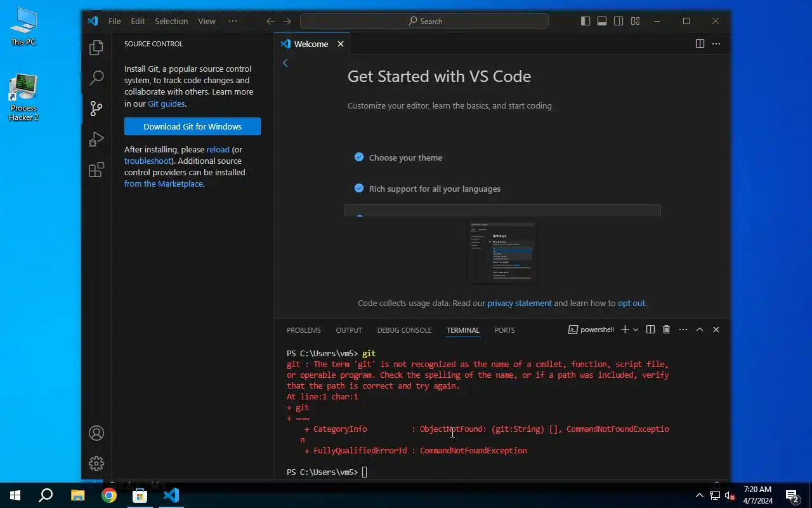
Task: Split the terminal
Action: pos(650,330)
